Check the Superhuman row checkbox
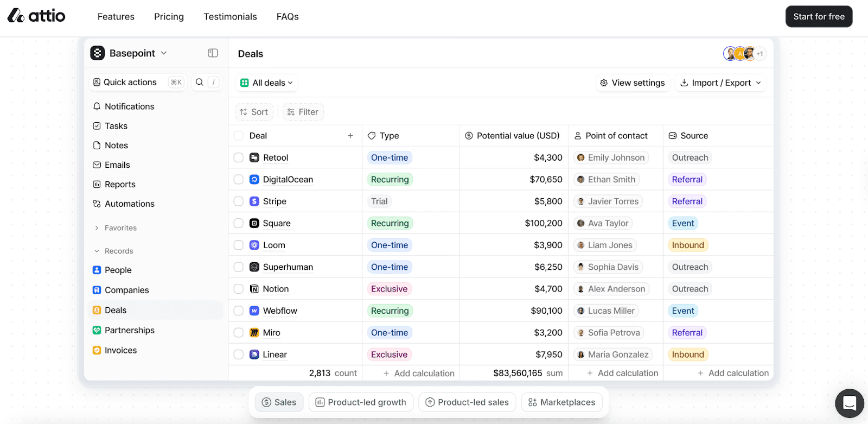 (x=239, y=267)
